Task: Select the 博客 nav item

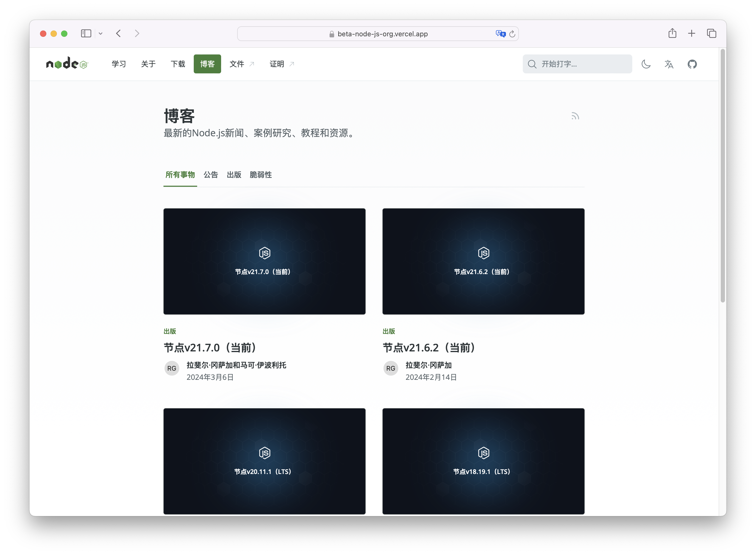Action: pos(207,64)
